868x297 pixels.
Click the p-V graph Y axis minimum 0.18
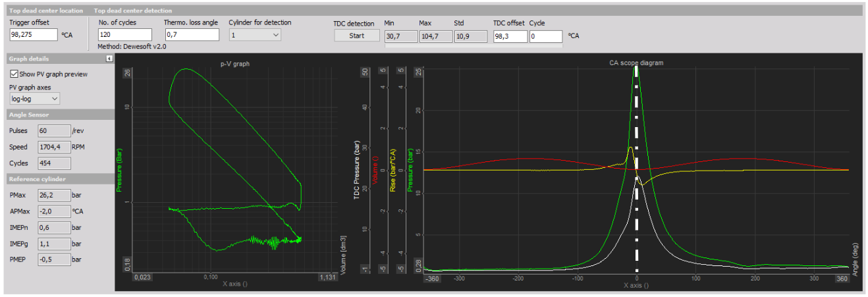(x=127, y=264)
